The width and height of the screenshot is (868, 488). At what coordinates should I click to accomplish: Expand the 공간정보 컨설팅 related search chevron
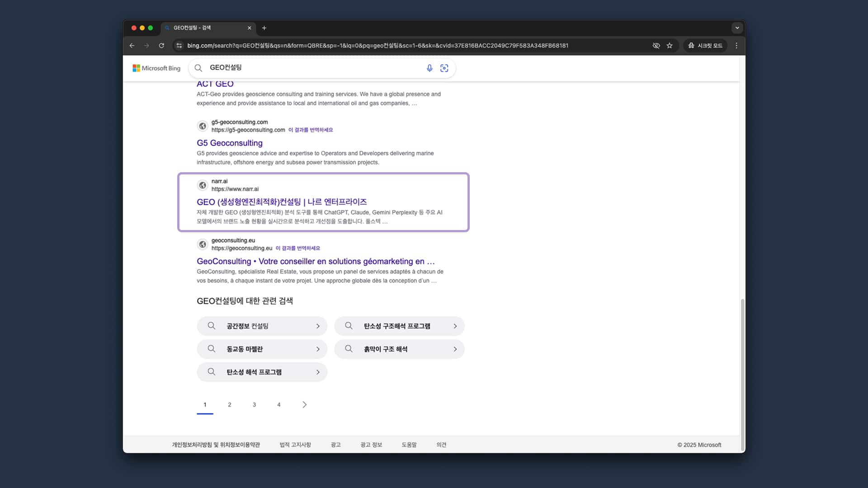tap(318, 326)
